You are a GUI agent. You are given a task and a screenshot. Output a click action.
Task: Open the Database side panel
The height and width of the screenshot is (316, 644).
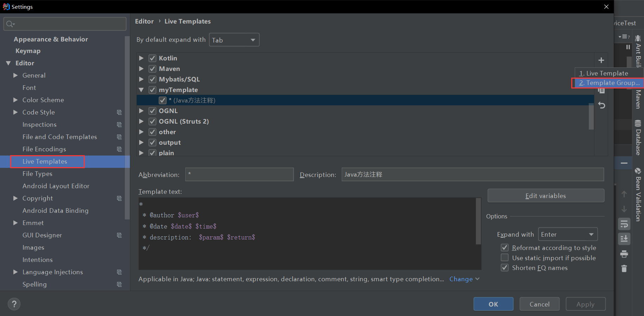coord(638,137)
